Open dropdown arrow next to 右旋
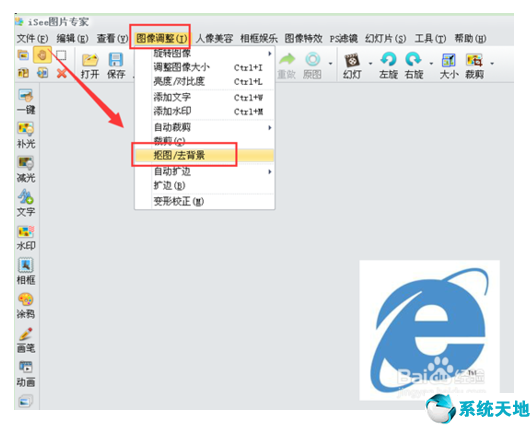The image size is (530, 425). [x=431, y=63]
